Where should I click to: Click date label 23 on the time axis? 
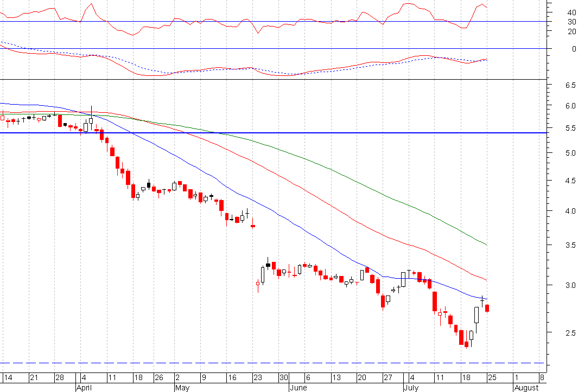click(258, 377)
